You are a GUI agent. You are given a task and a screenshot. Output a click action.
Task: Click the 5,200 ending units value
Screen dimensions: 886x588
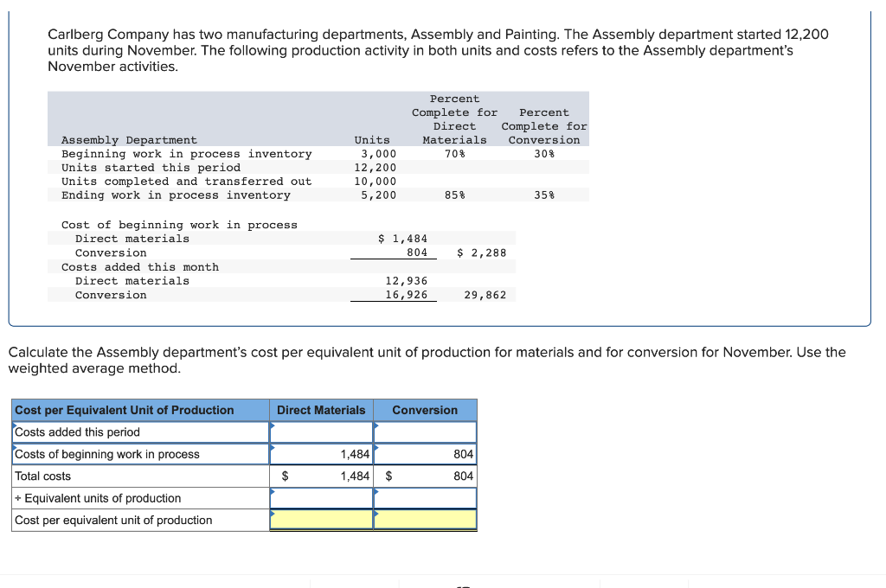pyautogui.click(x=379, y=195)
